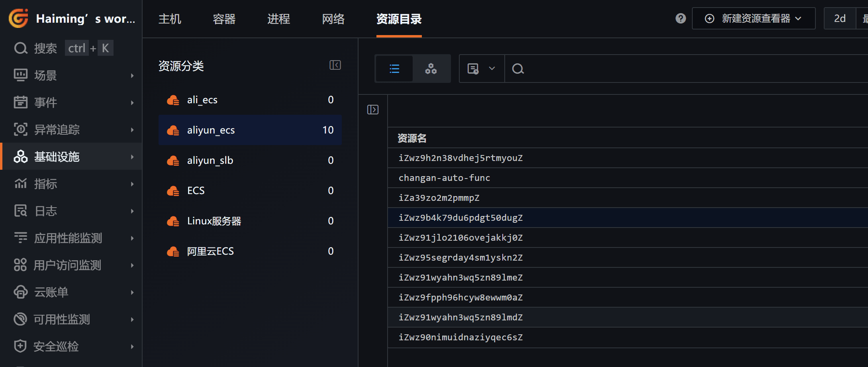
Task: Expand the side panel beside the resource list
Action: point(372,110)
